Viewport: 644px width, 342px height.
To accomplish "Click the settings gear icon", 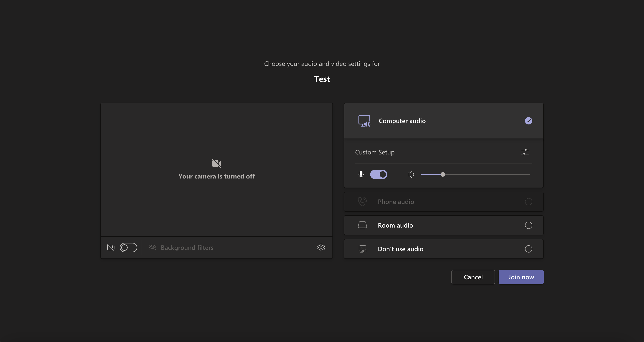I will (321, 248).
